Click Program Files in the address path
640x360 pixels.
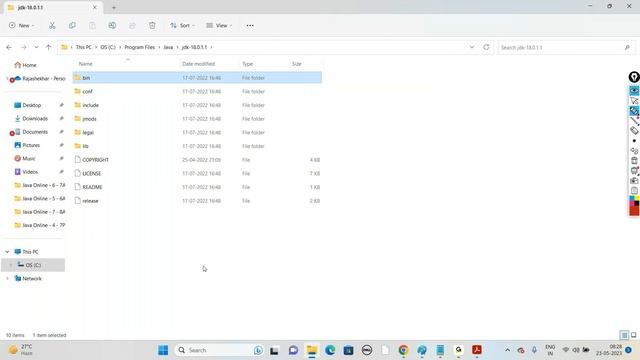click(x=140, y=47)
